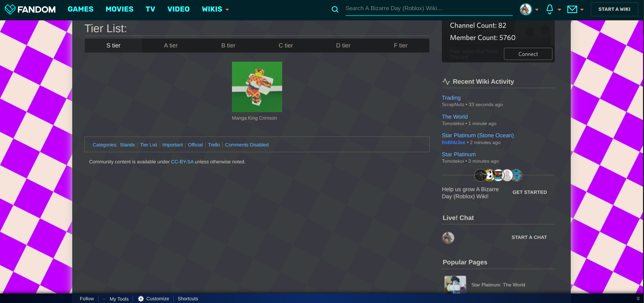644x303 pixels.
Task: Open the Official category link
Action: 195,145
